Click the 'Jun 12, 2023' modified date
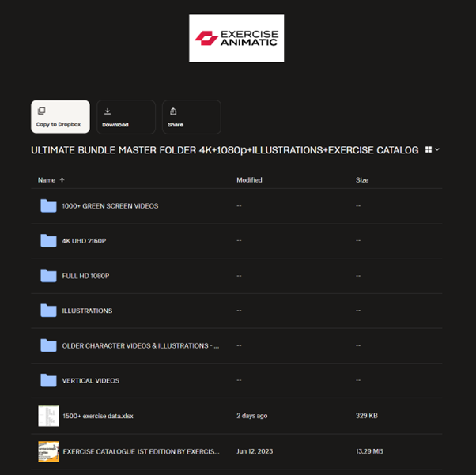 tap(255, 451)
